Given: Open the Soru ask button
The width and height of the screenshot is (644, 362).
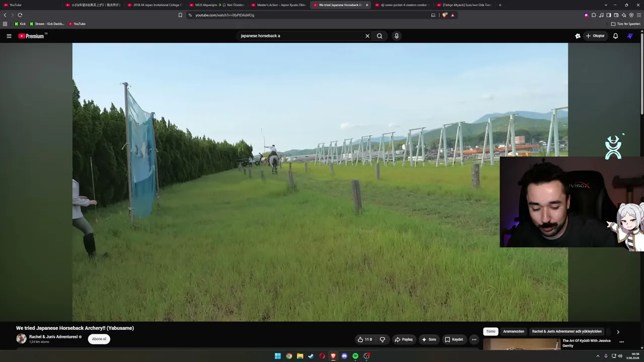Looking at the screenshot, I should click(x=429, y=339).
